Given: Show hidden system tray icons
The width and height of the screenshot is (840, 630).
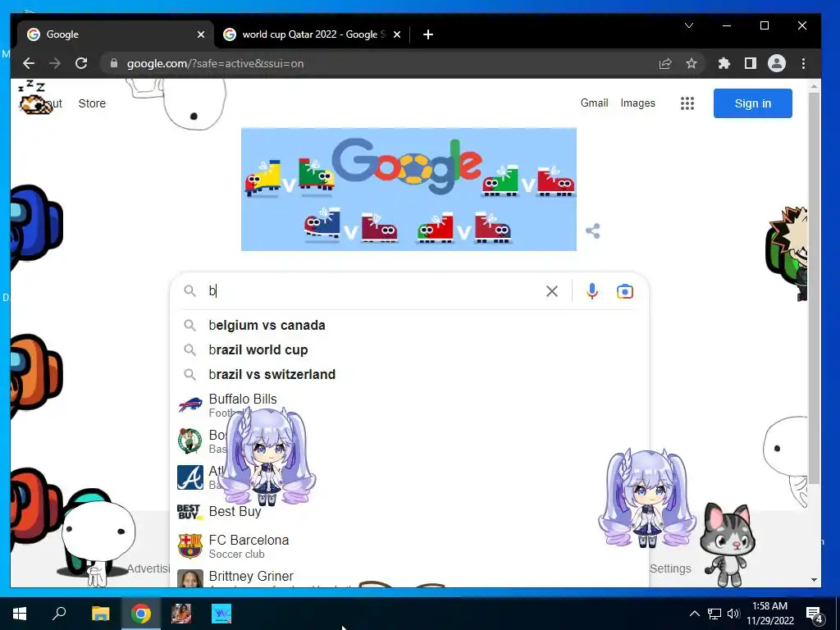Looking at the screenshot, I should click(x=694, y=614).
